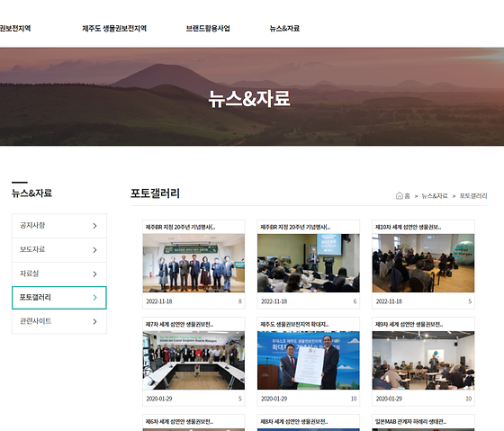Open the 제9차 세계 섬연안 gallery thumbnail
The height and width of the screenshot is (431, 504).
pyautogui.click(x=423, y=360)
